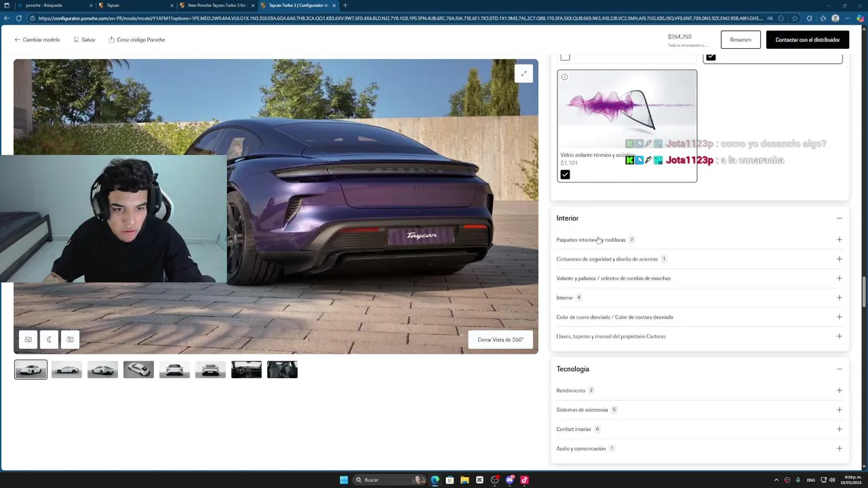Click the microphone tray icon
Image resolution: width=868 pixels, height=488 pixels.
pos(798,480)
